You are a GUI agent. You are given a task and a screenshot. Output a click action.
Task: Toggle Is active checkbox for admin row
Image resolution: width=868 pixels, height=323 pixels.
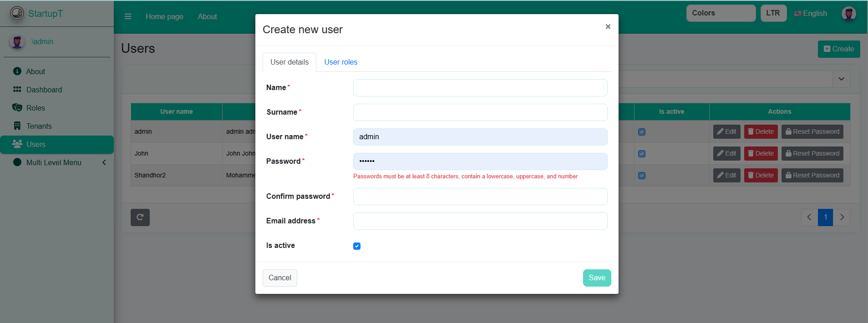click(642, 132)
